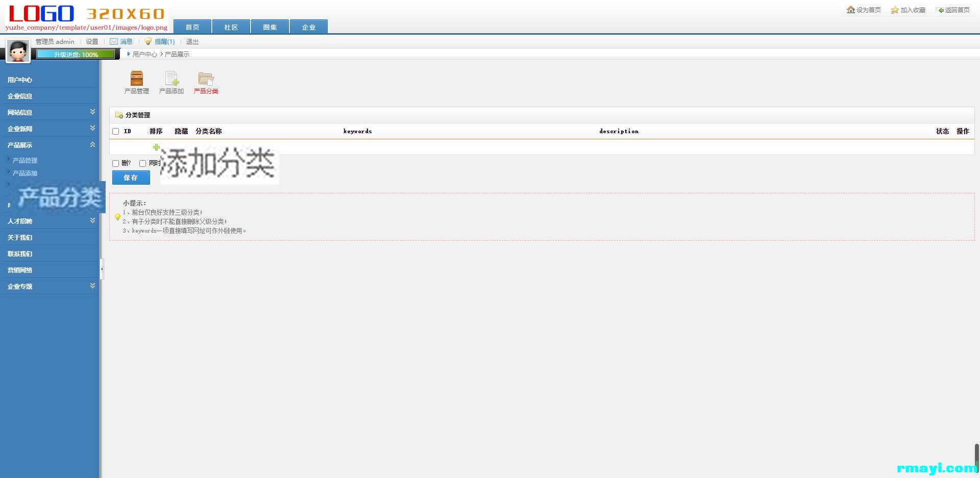Switch to the 社区 top tab

click(x=231, y=27)
